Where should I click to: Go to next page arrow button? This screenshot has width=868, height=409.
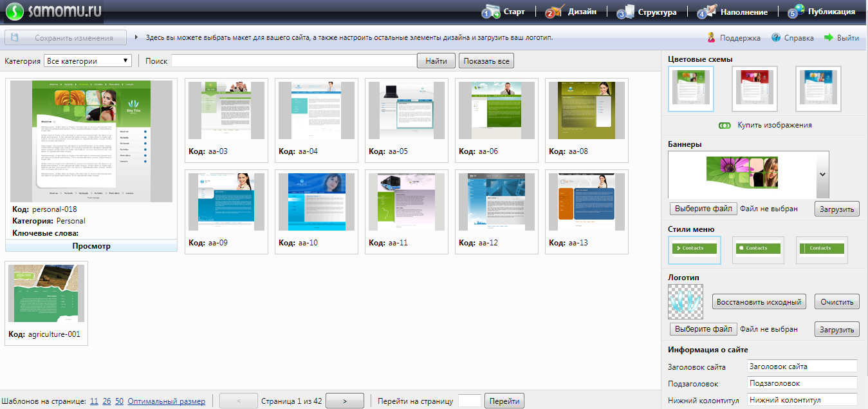point(345,401)
